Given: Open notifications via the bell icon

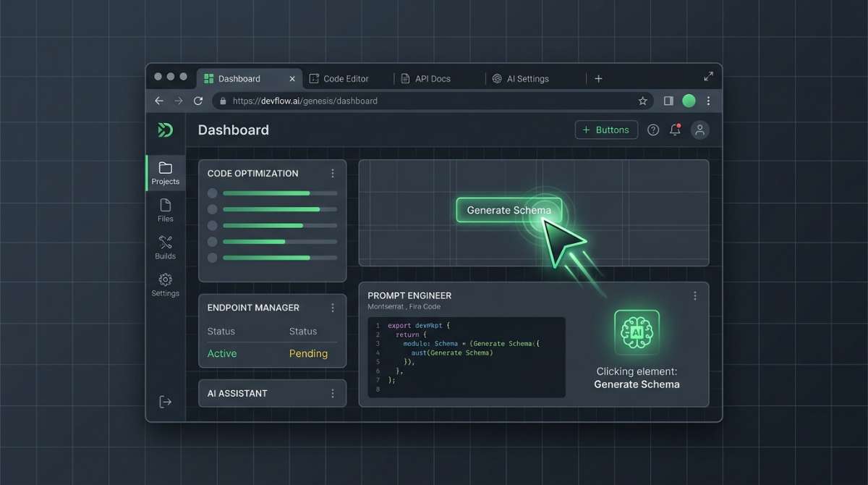Looking at the screenshot, I should (675, 130).
